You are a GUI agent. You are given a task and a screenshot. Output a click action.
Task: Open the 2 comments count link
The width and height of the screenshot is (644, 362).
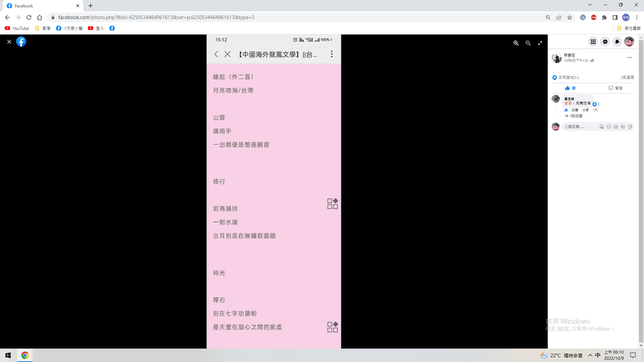coord(627,77)
